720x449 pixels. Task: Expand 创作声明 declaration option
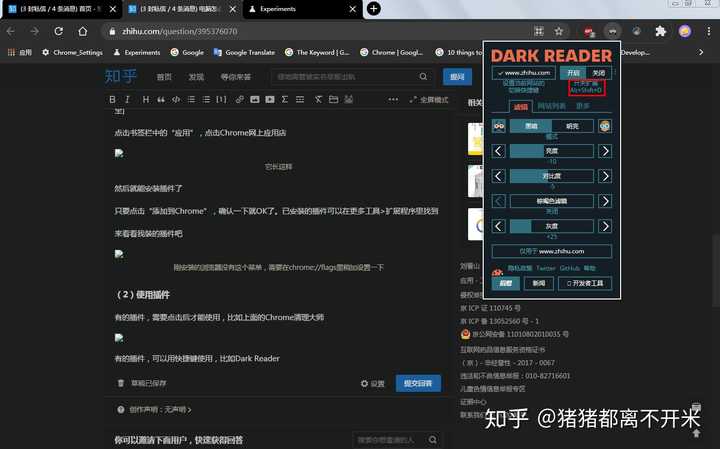point(160,409)
